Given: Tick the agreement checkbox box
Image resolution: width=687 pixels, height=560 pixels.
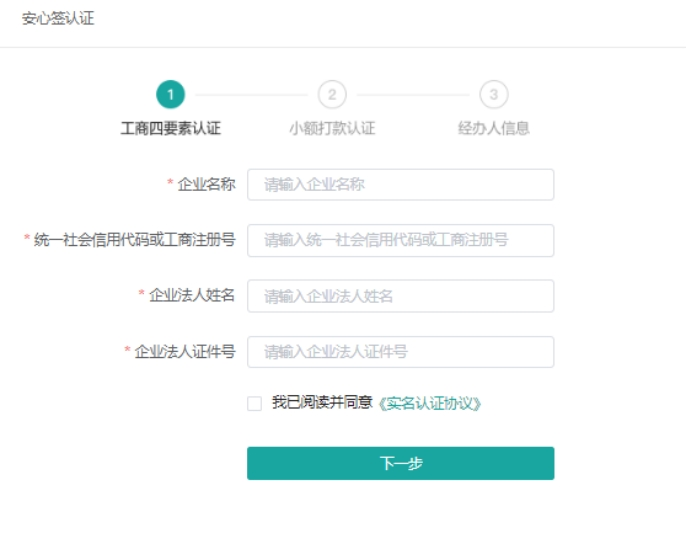Looking at the screenshot, I should coord(255,403).
